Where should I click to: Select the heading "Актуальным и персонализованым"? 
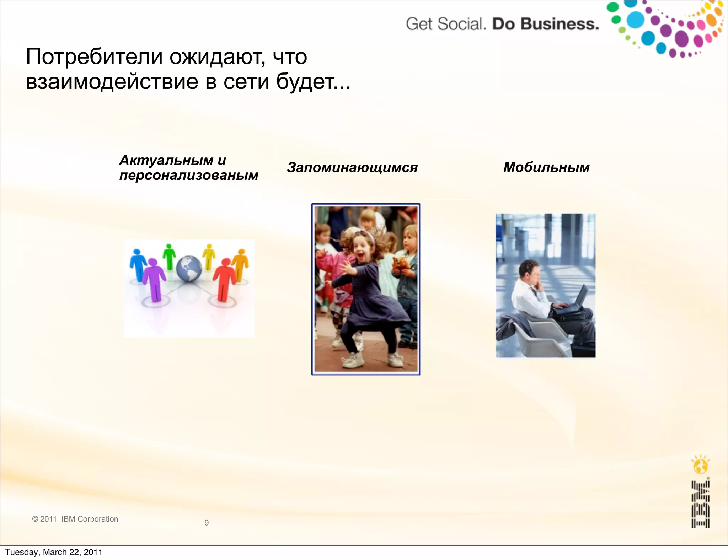tap(189, 167)
